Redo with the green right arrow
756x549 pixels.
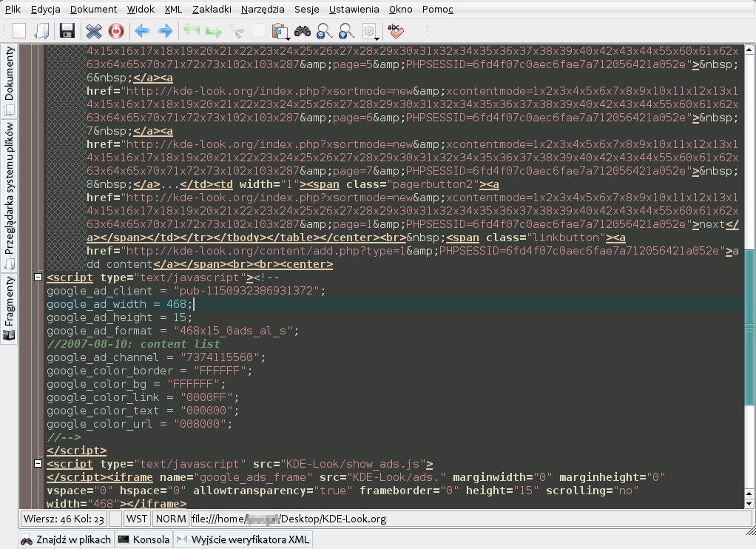click(x=214, y=31)
